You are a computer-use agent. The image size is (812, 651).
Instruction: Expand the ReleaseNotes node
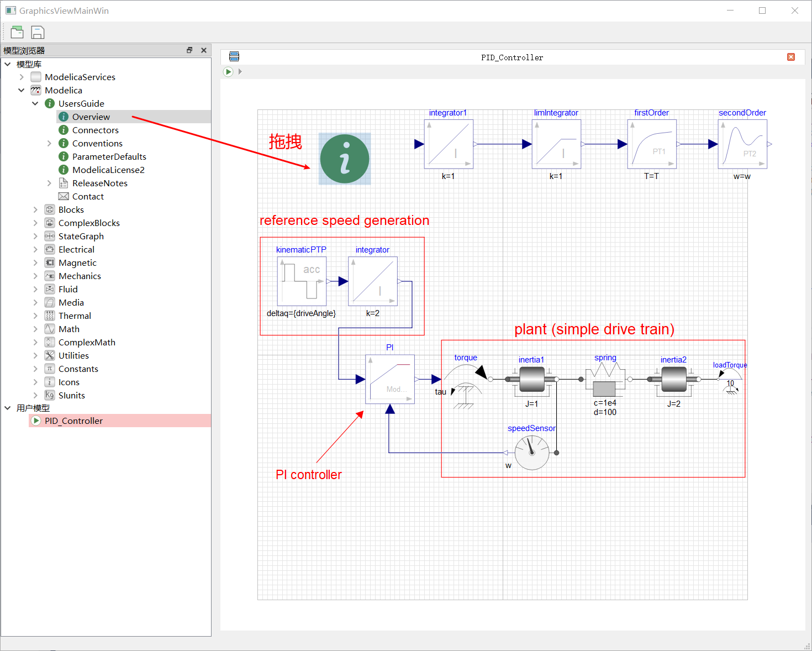click(49, 183)
